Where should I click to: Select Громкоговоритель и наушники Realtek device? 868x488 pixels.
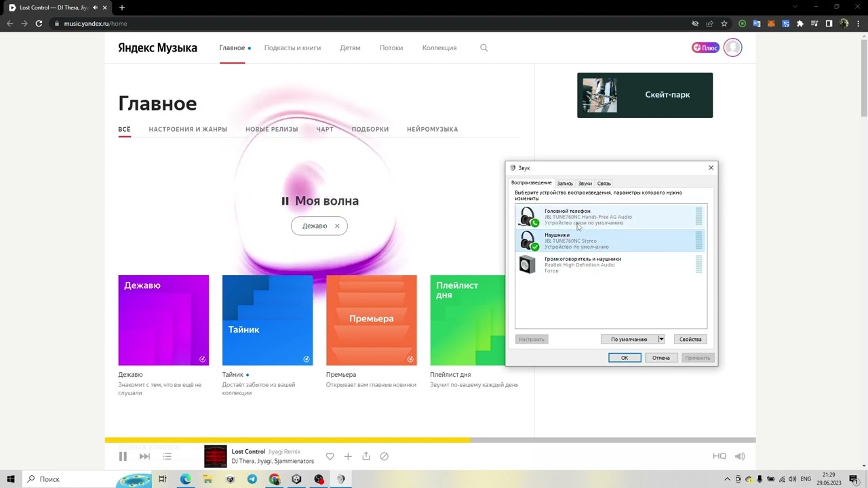pos(610,264)
